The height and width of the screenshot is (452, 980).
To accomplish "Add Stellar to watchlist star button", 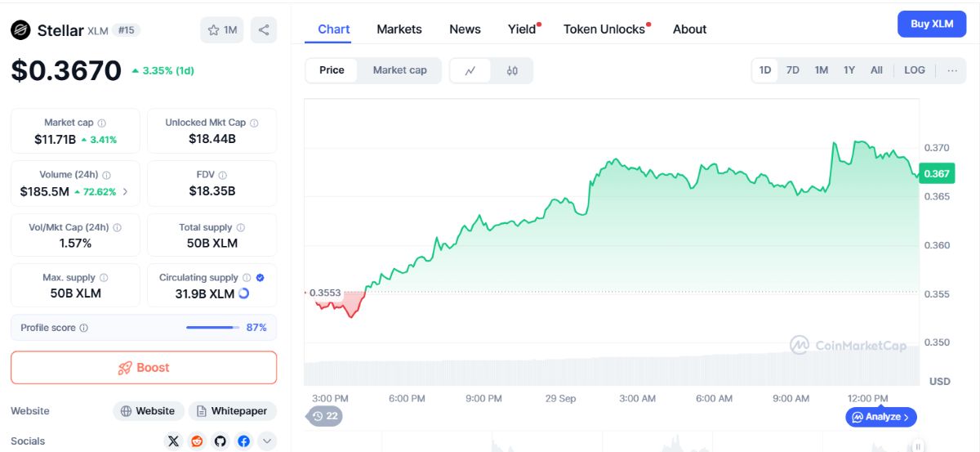I will click(222, 30).
